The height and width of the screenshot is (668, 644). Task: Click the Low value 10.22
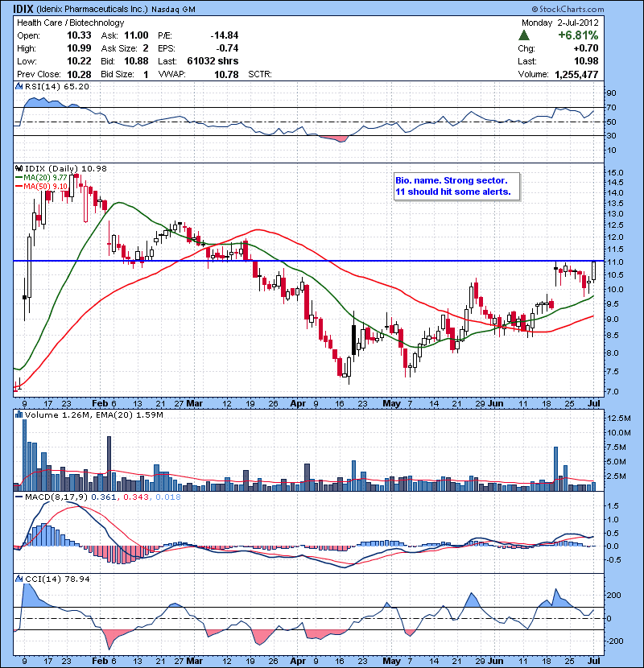(x=79, y=61)
